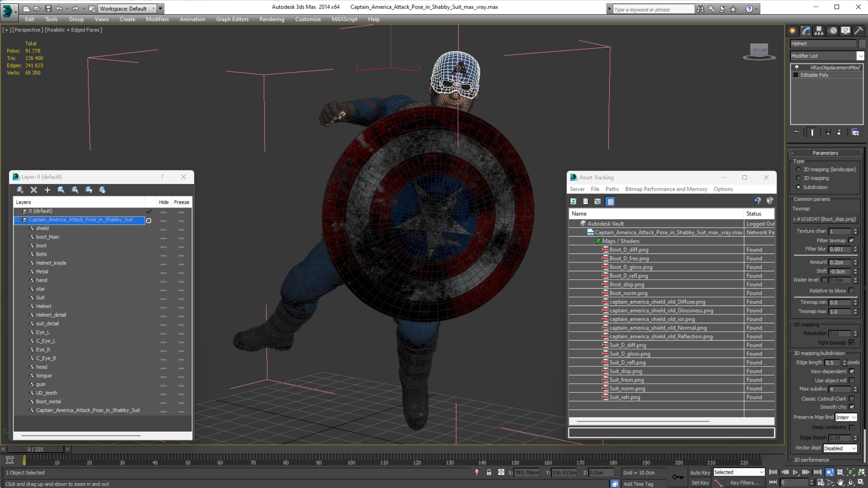
Task: Click the Open File folder icon
Action: pyautogui.click(x=37, y=9)
